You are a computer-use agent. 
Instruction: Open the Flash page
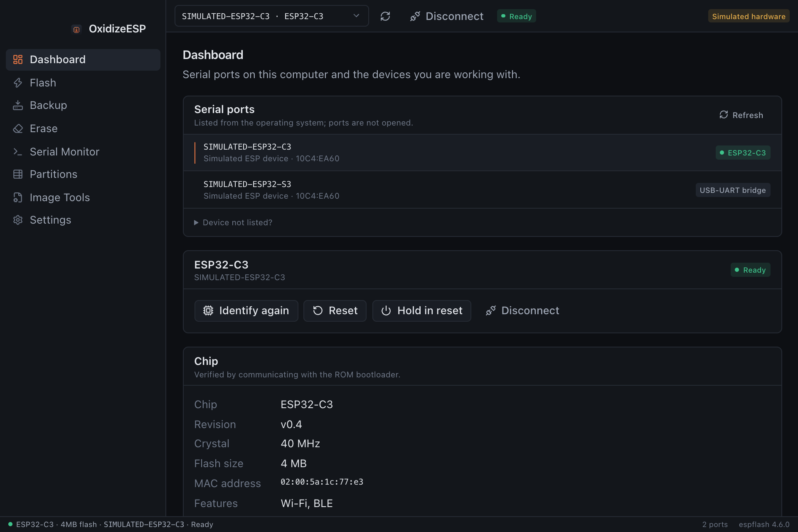(83, 83)
